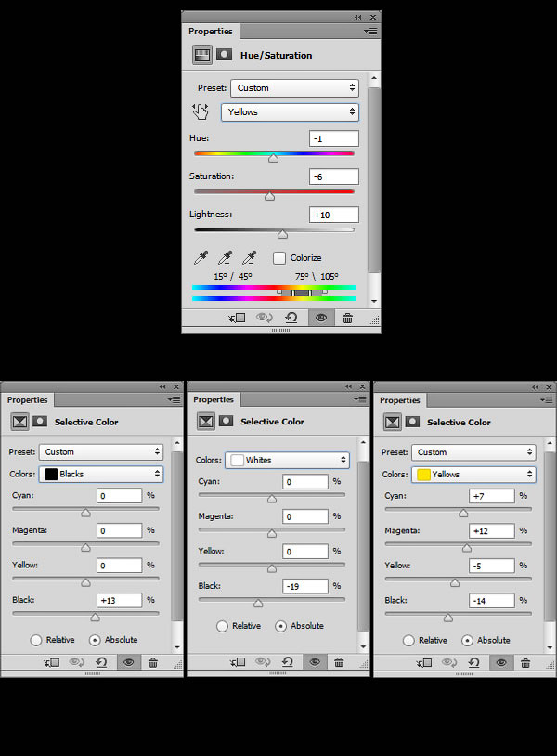This screenshot has width=557, height=756.
Task: Collapse the Hue/Saturation panel with double arrows
Action: pos(358,18)
